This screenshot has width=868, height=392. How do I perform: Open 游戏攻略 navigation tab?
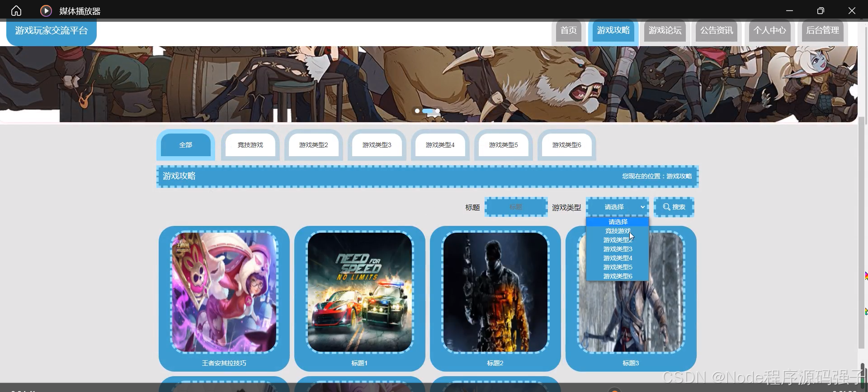(x=613, y=30)
